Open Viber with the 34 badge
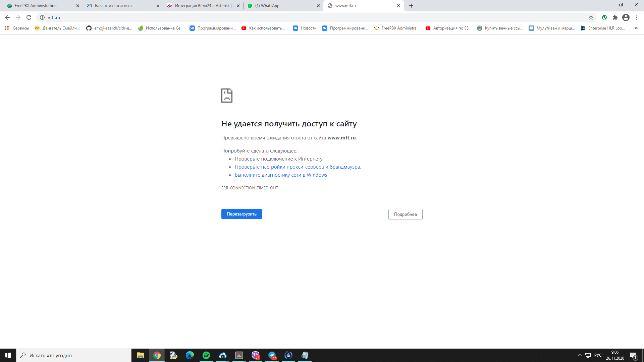 [x=256, y=355]
